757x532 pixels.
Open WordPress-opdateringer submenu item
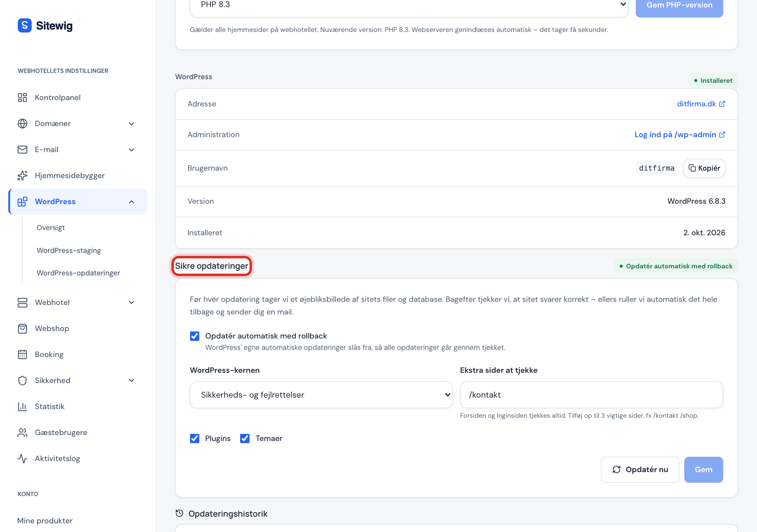coord(78,273)
